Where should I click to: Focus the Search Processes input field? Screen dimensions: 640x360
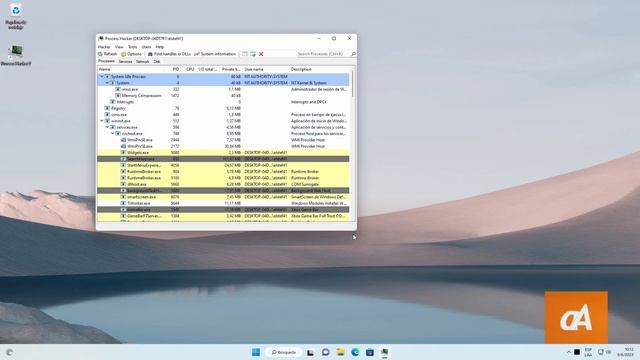pos(322,54)
